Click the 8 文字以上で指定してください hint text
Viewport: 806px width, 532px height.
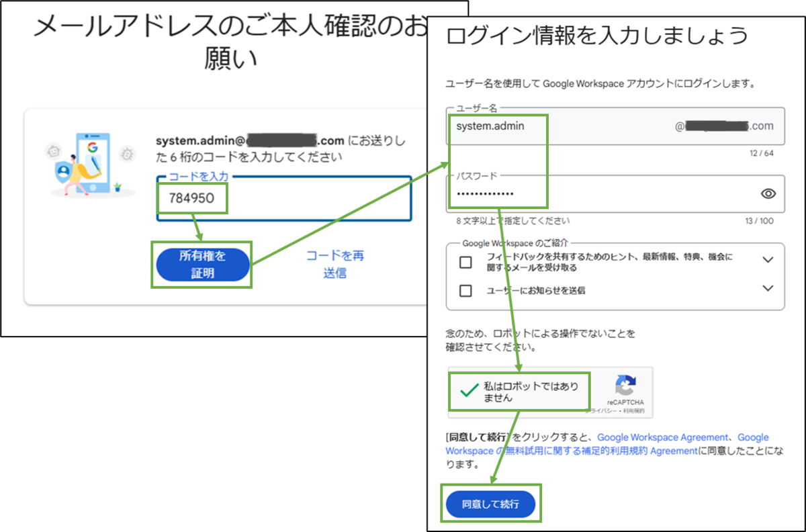[513, 221]
